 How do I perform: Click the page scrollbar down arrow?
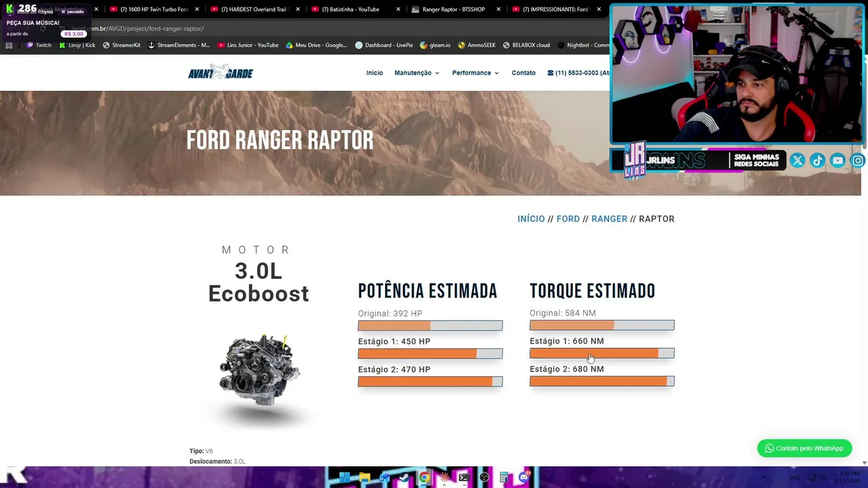coord(864,462)
